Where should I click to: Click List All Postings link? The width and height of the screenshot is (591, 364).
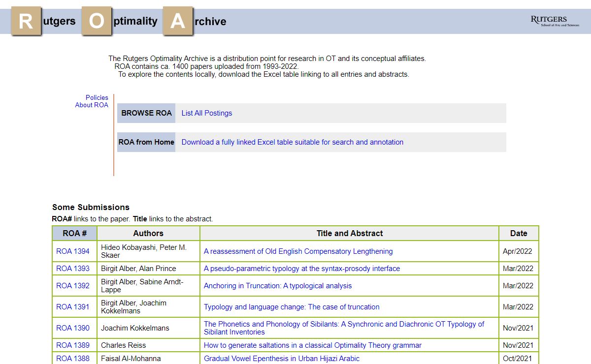pos(207,113)
